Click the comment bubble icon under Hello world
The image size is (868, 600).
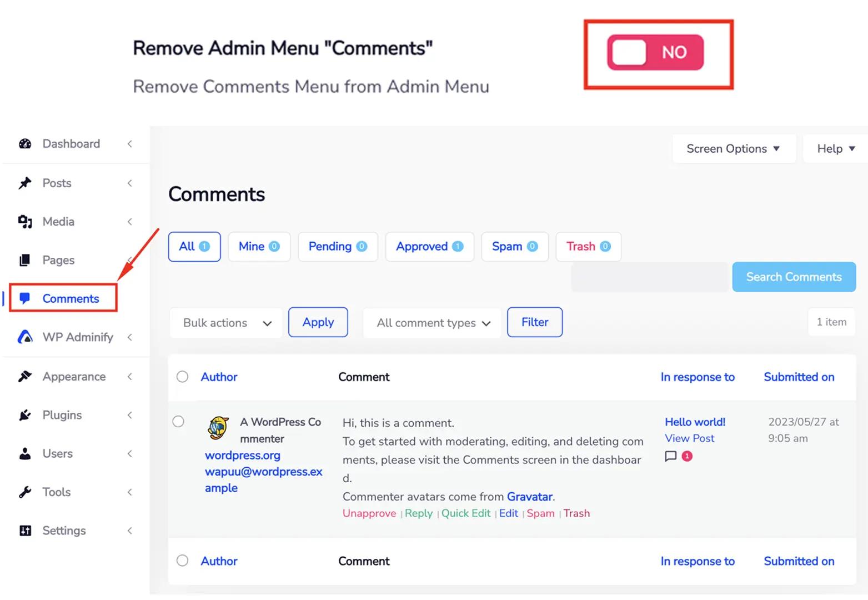tap(671, 456)
